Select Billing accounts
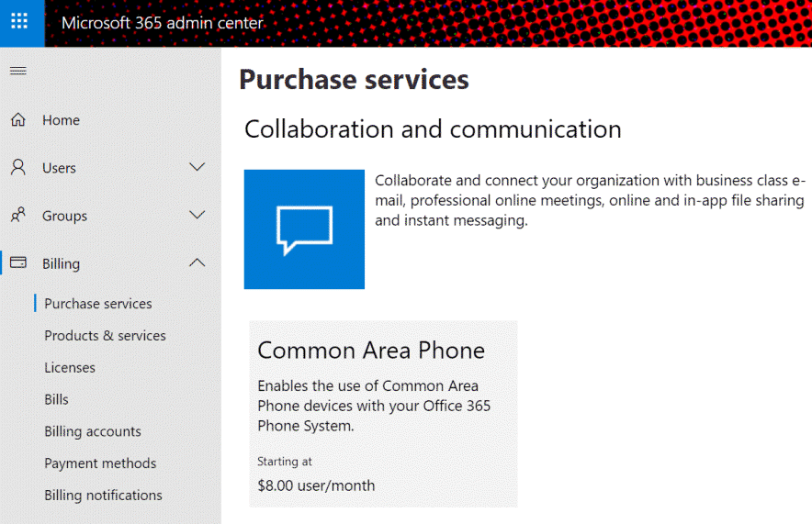This screenshot has height=524, width=812. [93, 431]
